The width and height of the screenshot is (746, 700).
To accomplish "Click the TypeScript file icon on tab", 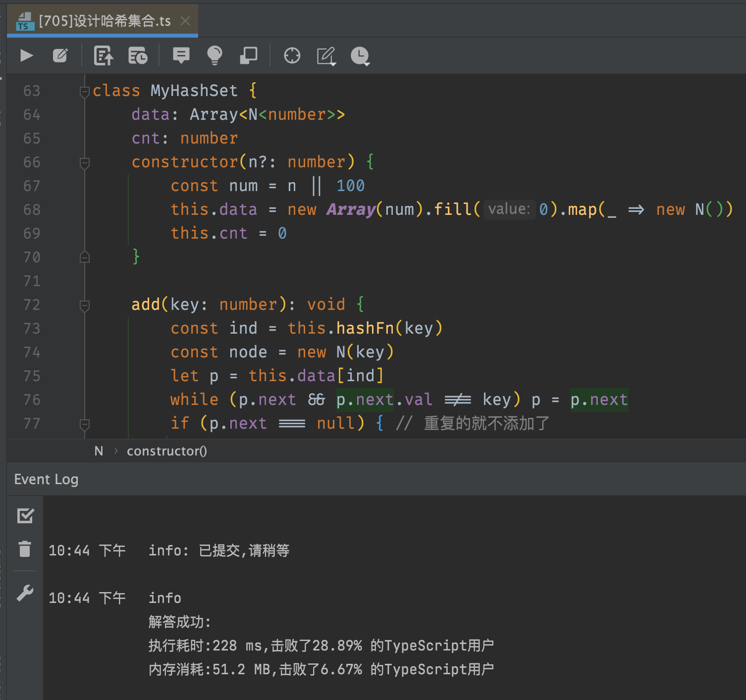I will coord(25,21).
